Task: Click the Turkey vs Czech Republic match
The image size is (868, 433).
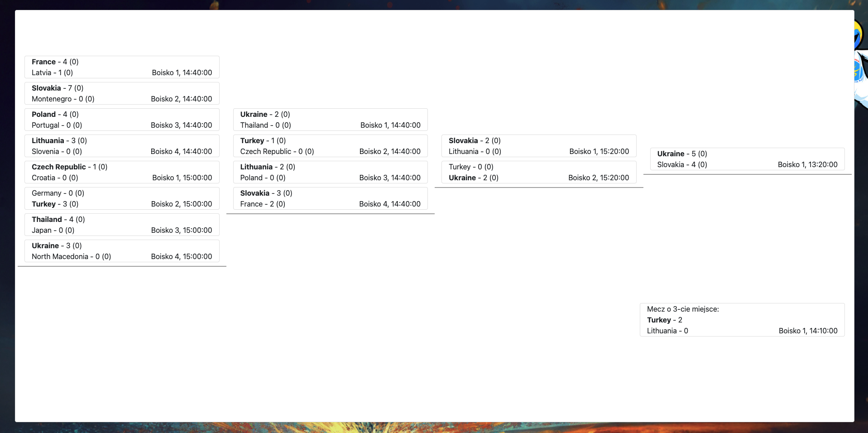Action: pyautogui.click(x=330, y=146)
